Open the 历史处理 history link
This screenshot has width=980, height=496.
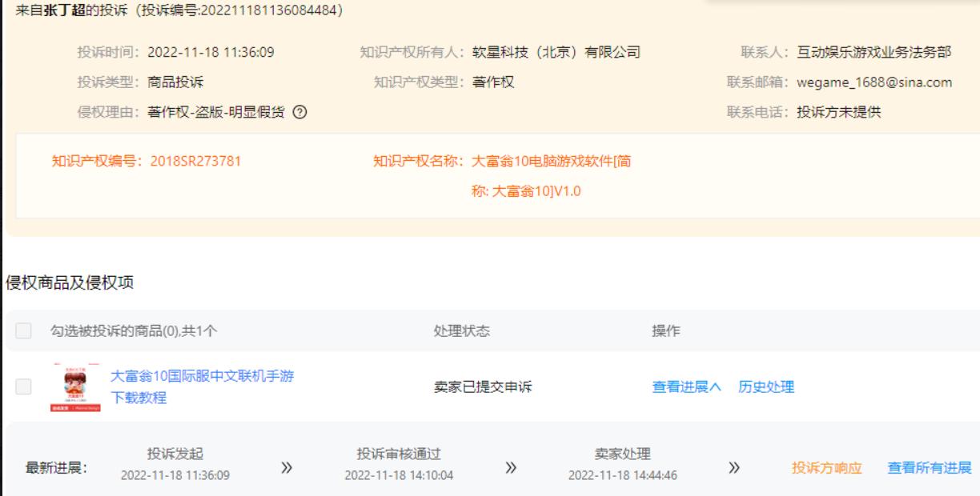point(766,387)
